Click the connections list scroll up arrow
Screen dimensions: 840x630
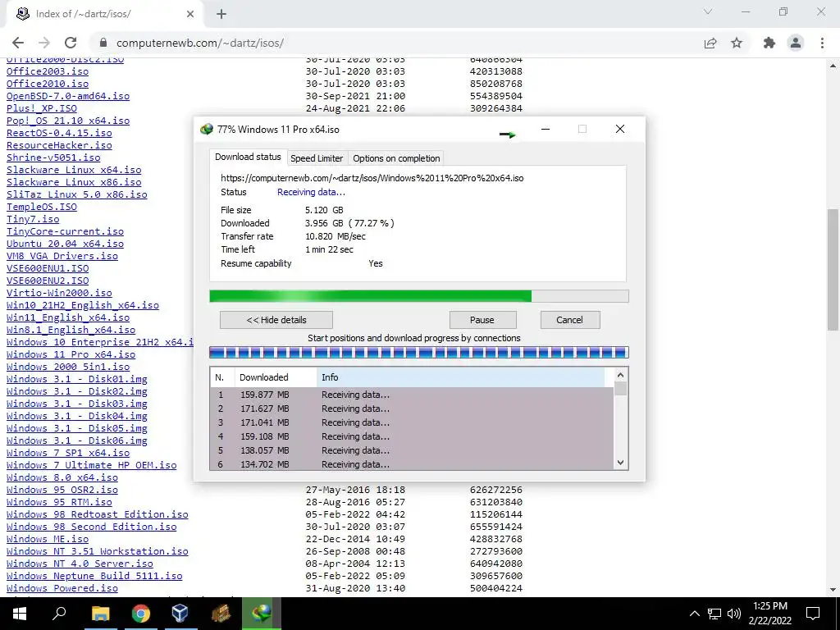tap(620, 376)
